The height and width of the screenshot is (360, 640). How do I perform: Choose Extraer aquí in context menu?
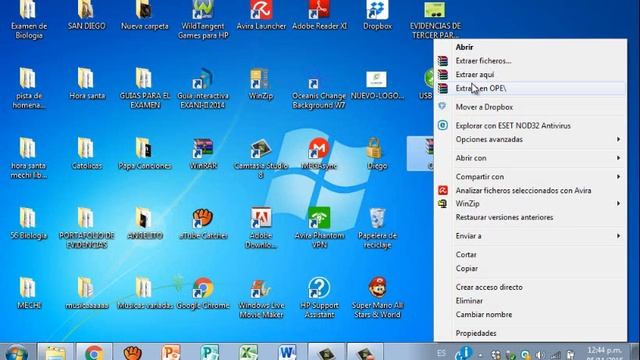(x=531, y=75)
